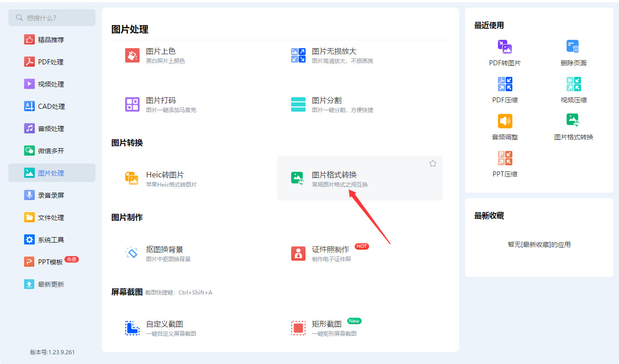Image resolution: width=619 pixels, height=364 pixels.
Task: Open recent PDF转图片 icon
Action: tap(505, 47)
